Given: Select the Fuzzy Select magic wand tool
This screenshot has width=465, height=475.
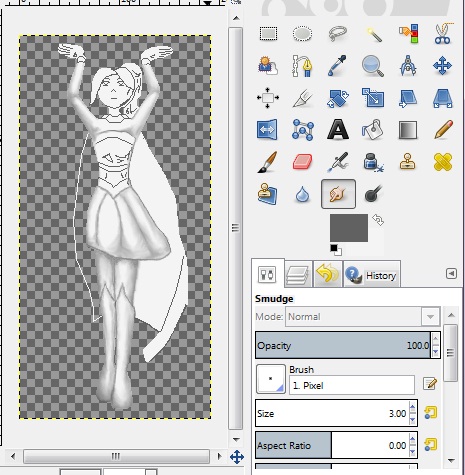Looking at the screenshot, I should click(373, 34).
